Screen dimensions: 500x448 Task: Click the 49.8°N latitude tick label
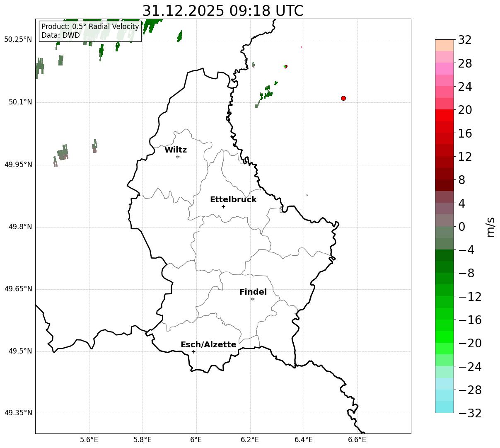[20, 227]
